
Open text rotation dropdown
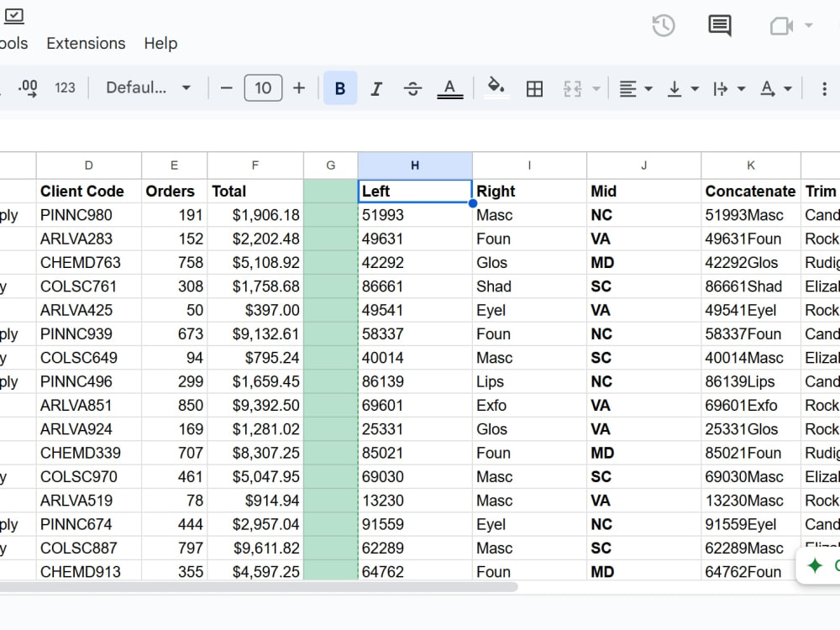click(x=775, y=88)
